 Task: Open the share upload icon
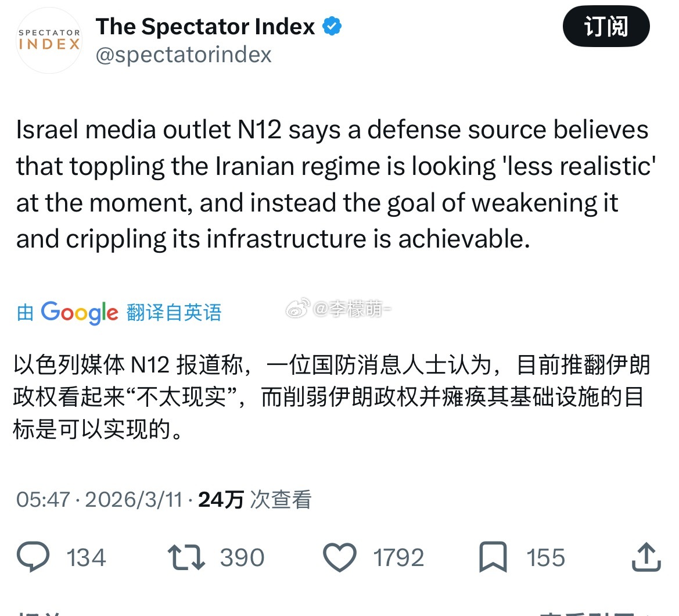[x=646, y=557]
